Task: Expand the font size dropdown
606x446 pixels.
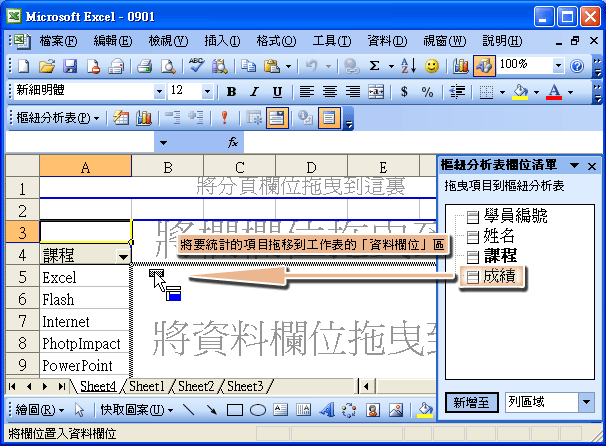Action: point(207,92)
